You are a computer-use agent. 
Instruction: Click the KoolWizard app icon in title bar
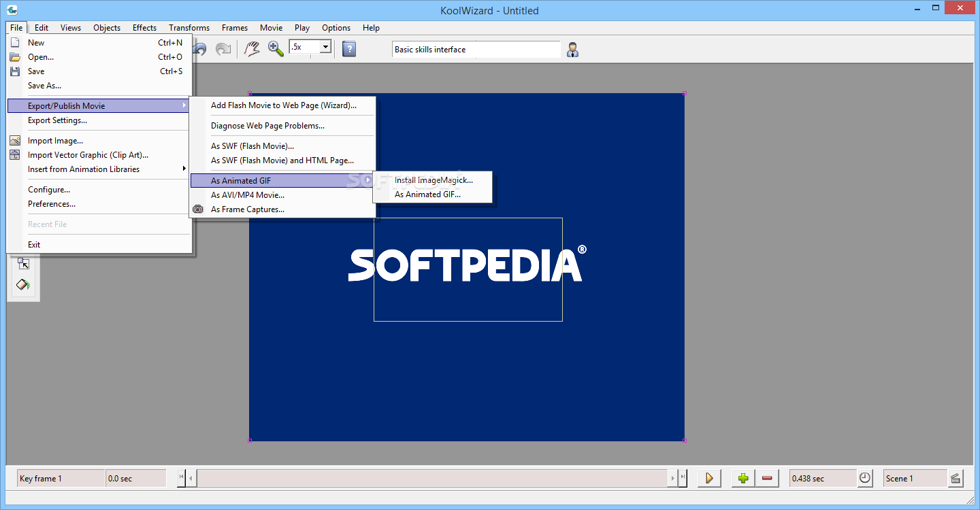pyautogui.click(x=12, y=10)
